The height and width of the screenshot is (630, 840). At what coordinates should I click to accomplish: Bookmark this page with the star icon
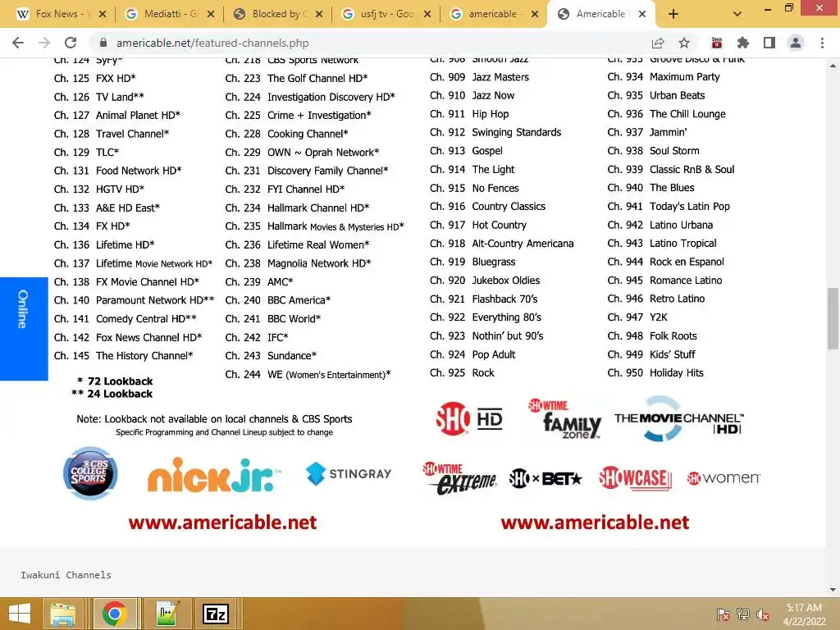click(684, 43)
